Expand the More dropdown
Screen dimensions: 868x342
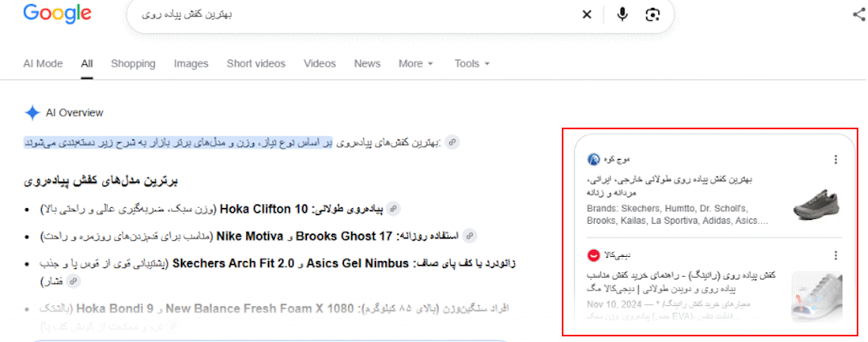[x=416, y=63]
